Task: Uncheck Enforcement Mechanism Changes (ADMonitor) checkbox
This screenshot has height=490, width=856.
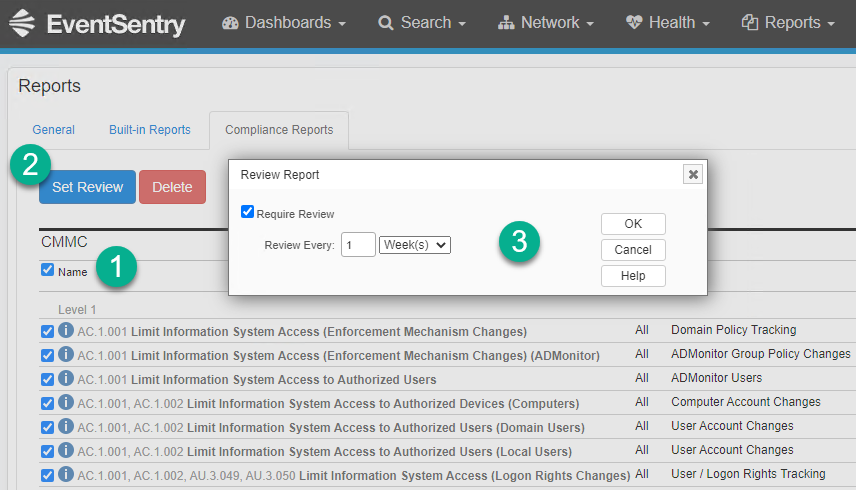Action: coord(47,355)
